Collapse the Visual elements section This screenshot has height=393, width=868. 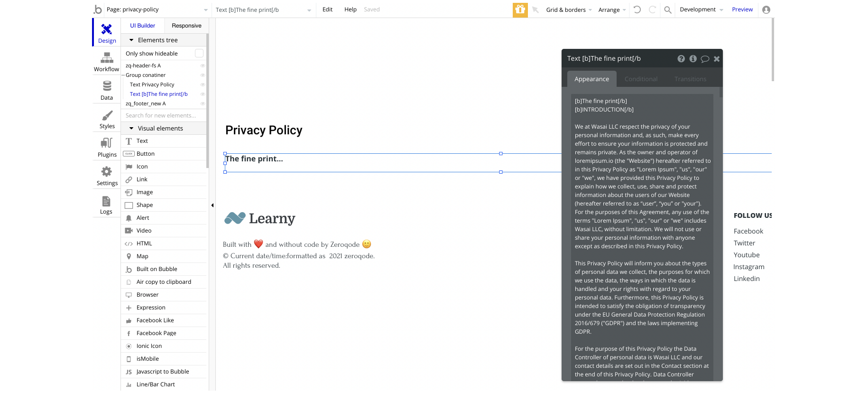[131, 129]
